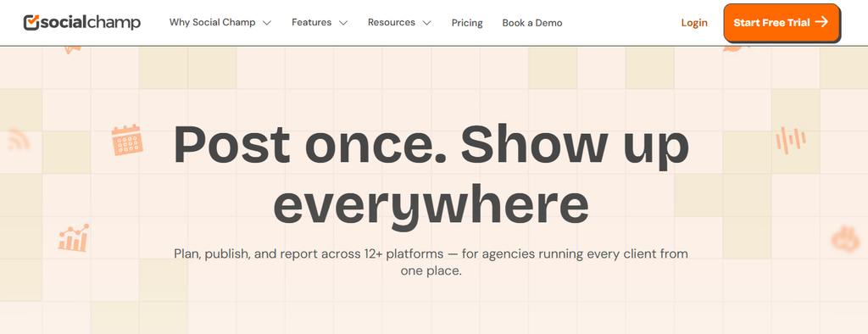Screen dimensions: 868x334
Task: Click the audio waveform icon
Action: click(x=790, y=140)
